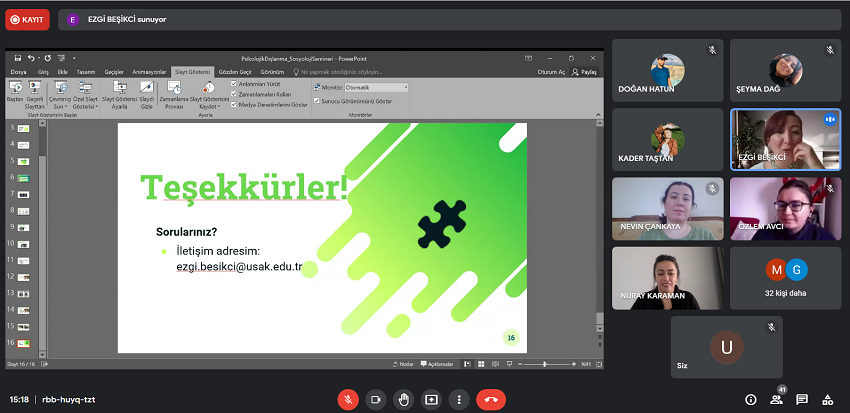850x413 pixels.
Task: Switch to the Animasyonlar ribbon tab
Action: pyautogui.click(x=148, y=73)
